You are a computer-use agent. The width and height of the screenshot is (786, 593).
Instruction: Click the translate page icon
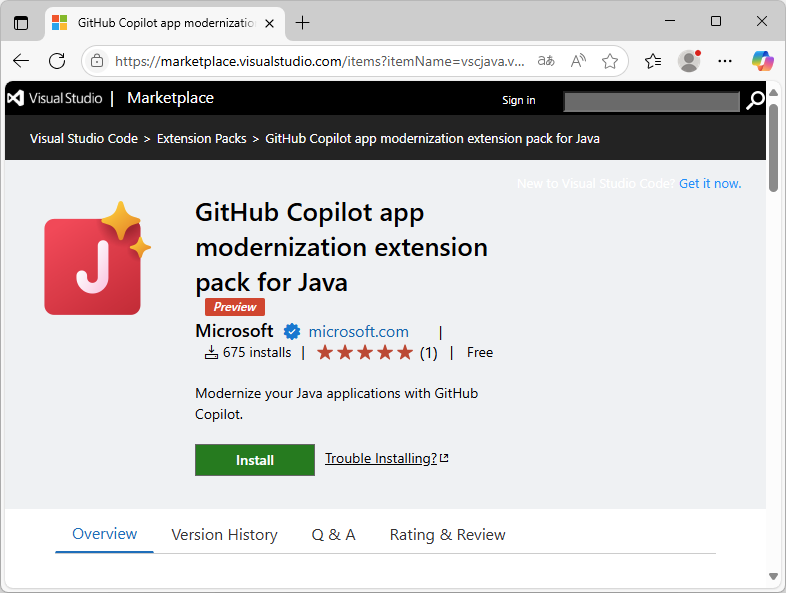(546, 61)
